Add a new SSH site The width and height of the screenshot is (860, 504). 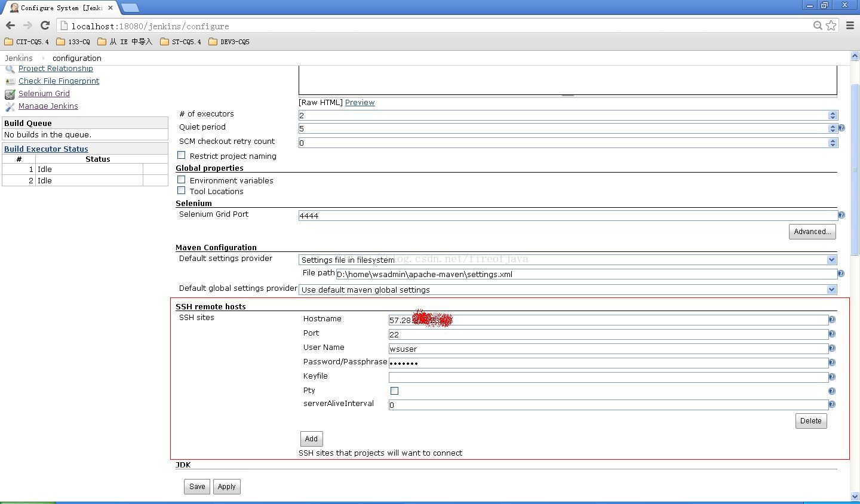pyautogui.click(x=311, y=439)
